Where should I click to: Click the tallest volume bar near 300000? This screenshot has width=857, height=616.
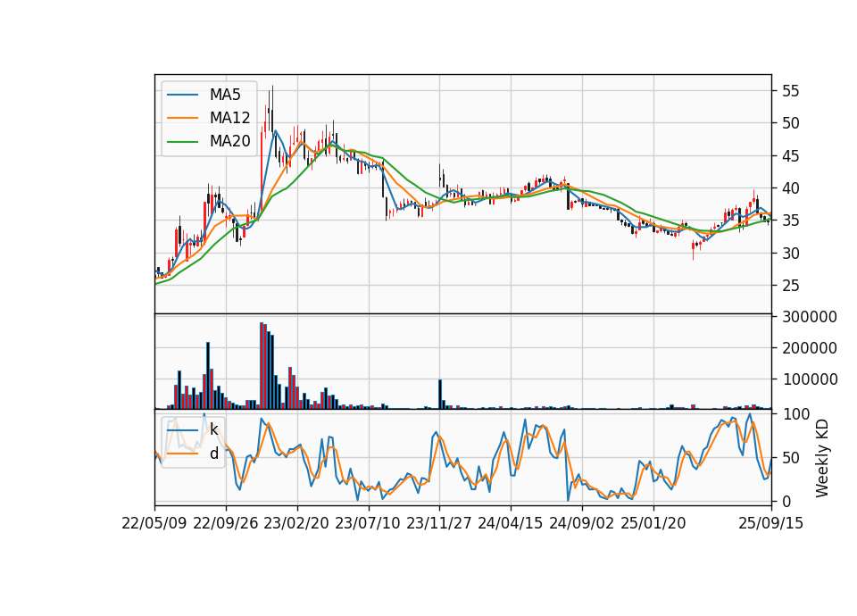[x=262, y=366]
